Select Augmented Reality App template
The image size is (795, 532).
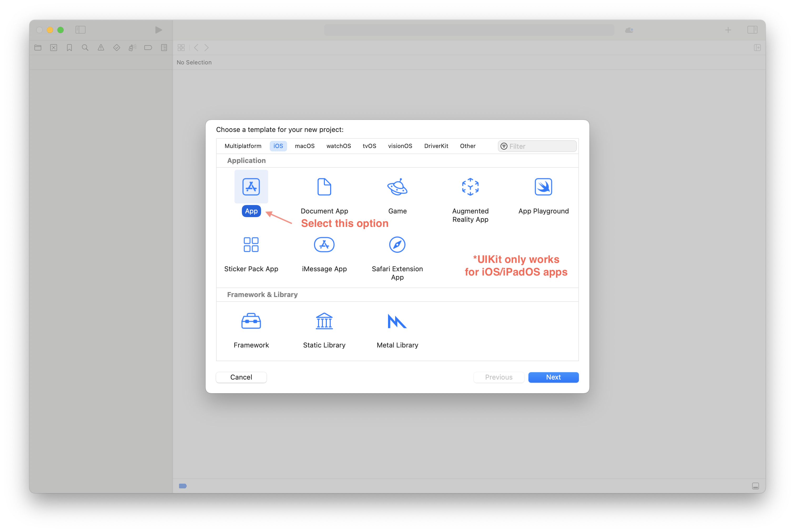coord(470,187)
